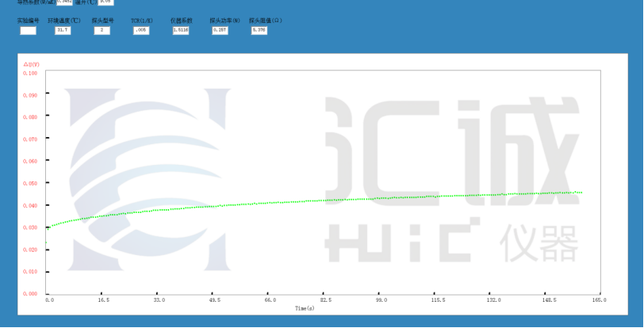Screen dimensions: 644x328
Task: Click the 33.0 x-axis tick label
Action: coord(159,300)
